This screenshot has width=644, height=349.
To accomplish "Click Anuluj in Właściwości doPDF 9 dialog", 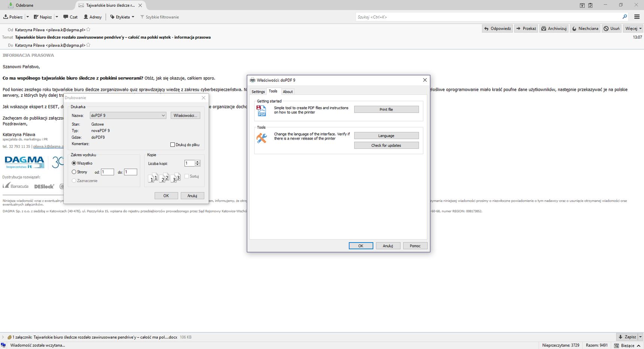I will coord(388,246).
